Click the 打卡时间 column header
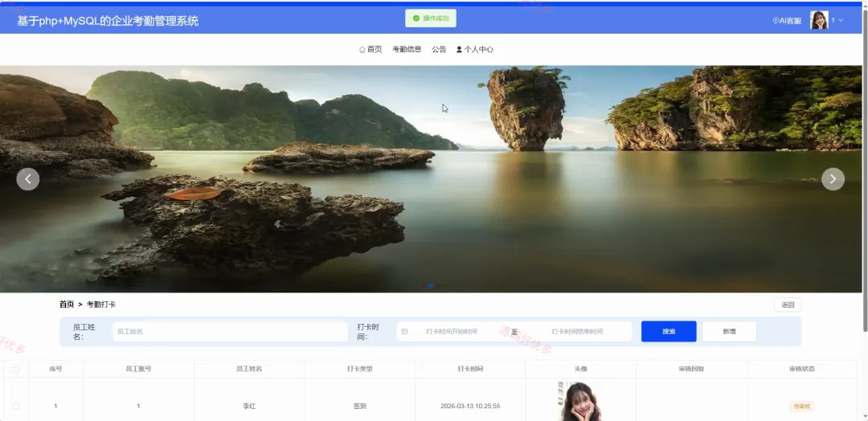The height and width of the screenshot is (421, 868). [470, 369]
